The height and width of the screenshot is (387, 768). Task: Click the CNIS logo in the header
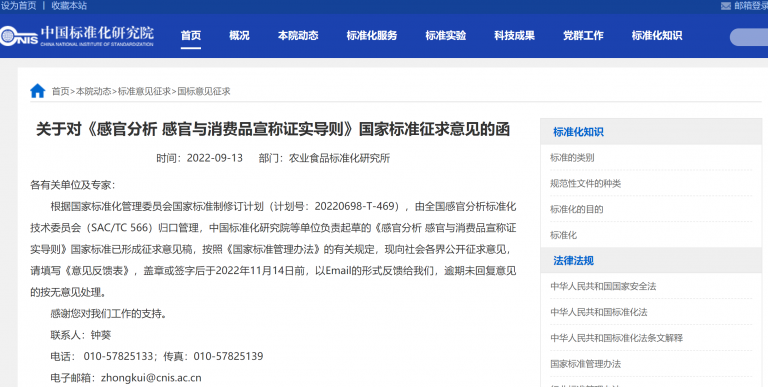(77, 36)
